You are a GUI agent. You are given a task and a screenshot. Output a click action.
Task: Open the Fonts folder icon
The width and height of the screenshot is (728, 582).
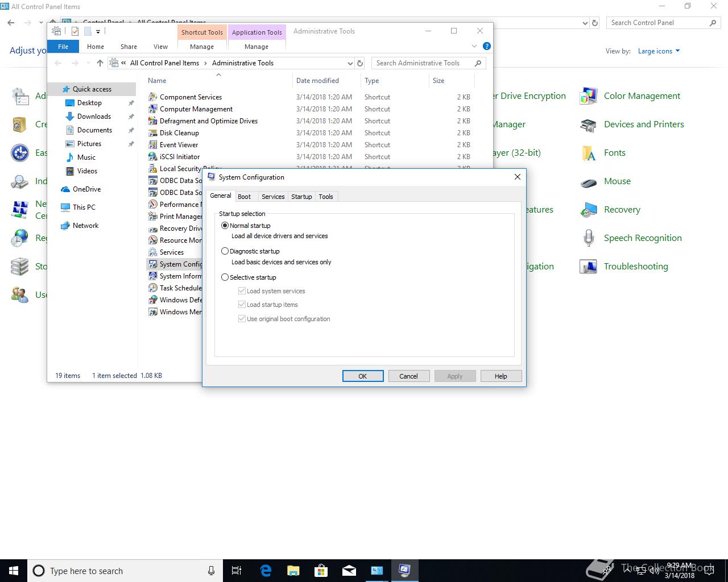pos(589,153)
